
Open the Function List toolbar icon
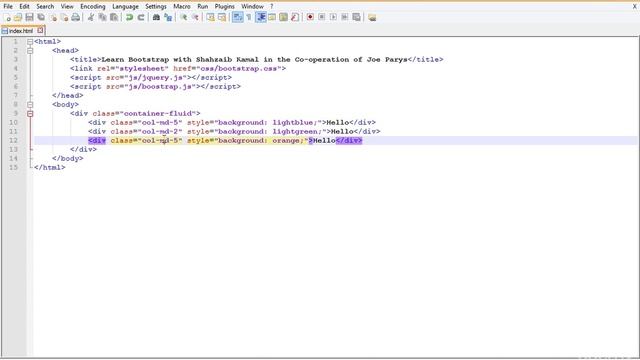(295, 17)
